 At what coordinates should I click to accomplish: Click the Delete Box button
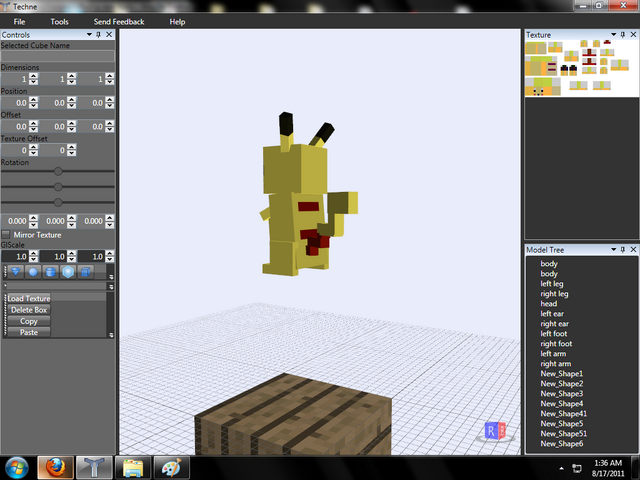tap(29, 310)
